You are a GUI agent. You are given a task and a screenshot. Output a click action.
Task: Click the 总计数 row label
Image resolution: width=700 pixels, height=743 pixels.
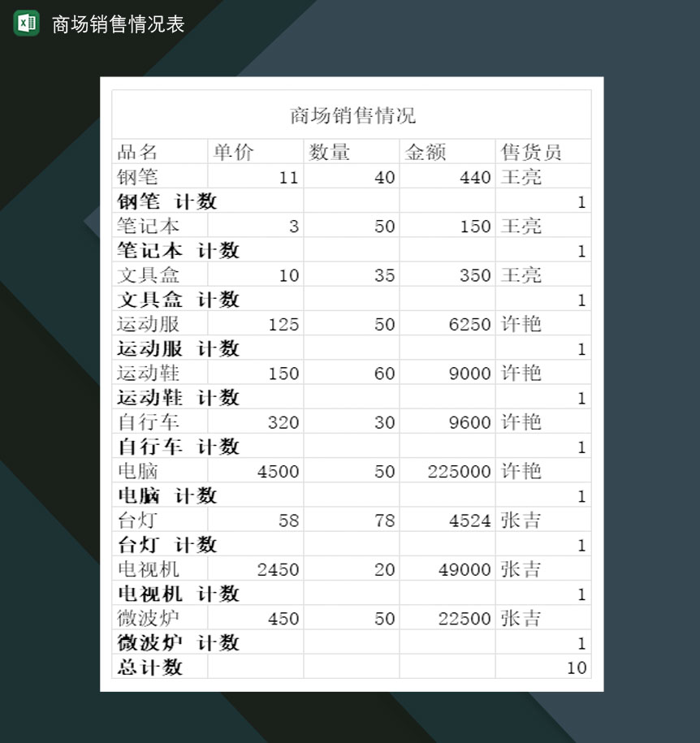click(x=149, y=667)
